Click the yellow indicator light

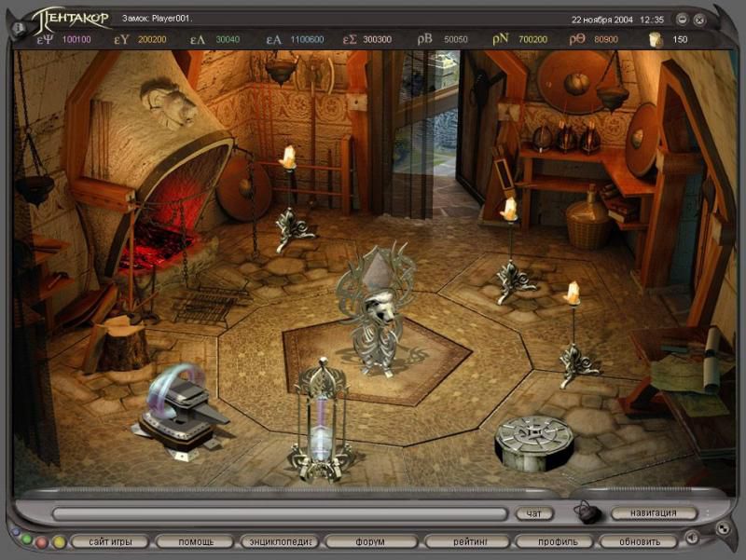pos(59,541)
